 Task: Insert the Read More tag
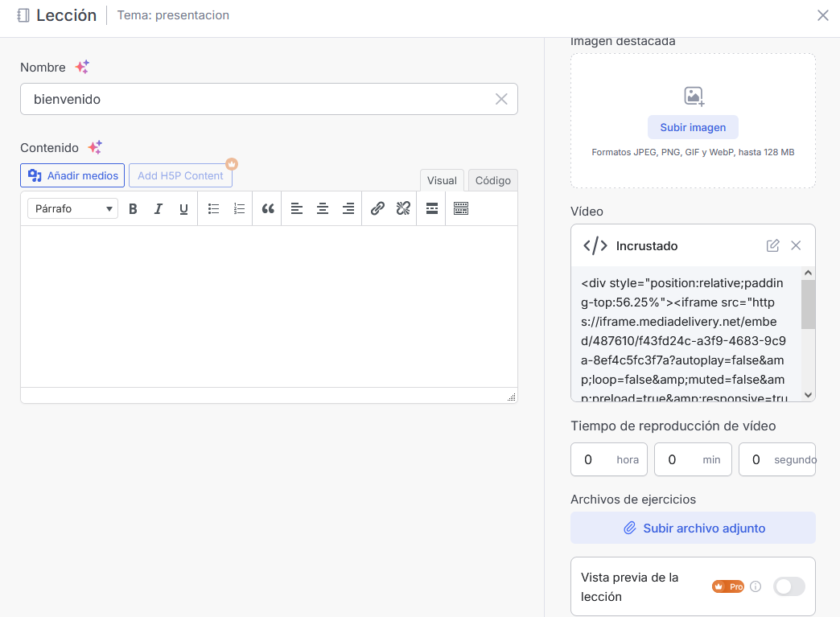[432, 209]
